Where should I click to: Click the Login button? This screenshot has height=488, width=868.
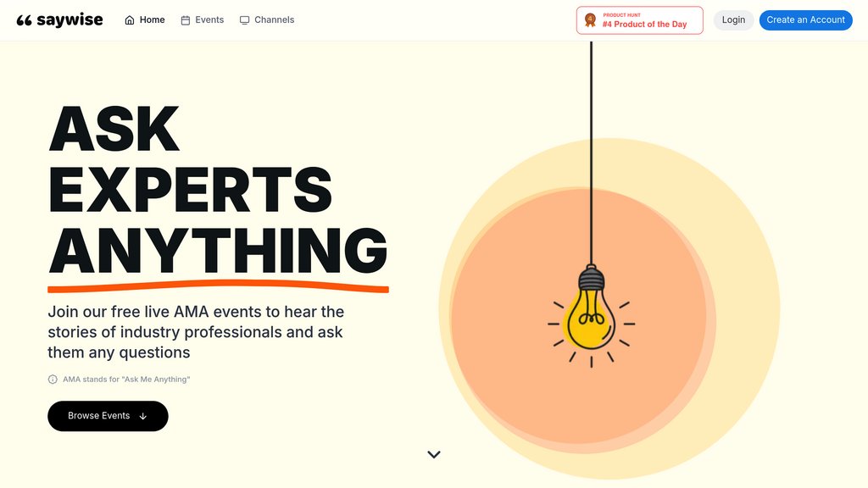(733, 20)
